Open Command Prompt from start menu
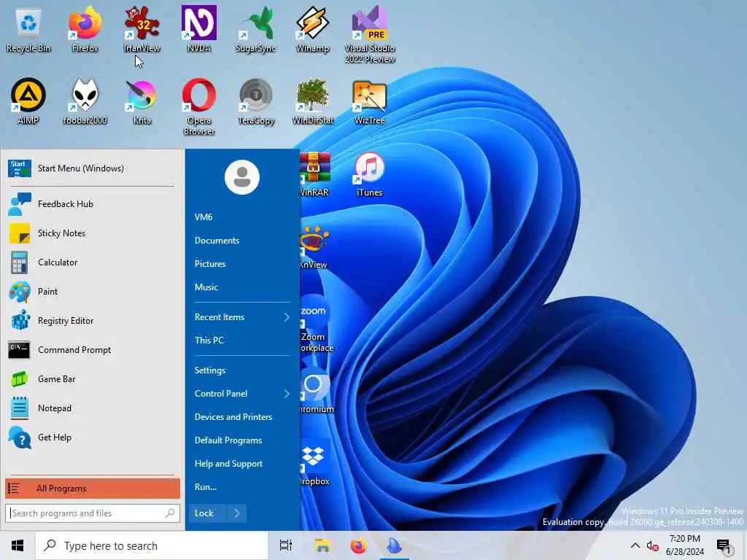 click(x=93, y=350)
